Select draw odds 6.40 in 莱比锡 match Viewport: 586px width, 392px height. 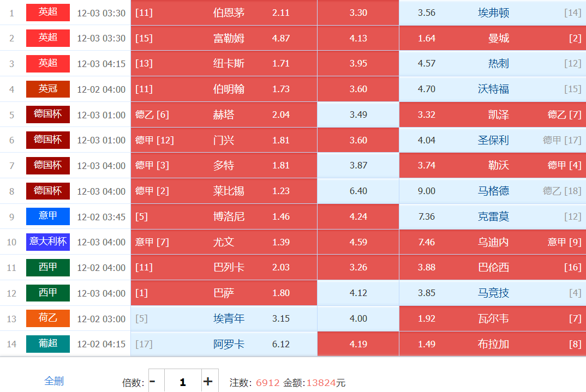[358, 191]
